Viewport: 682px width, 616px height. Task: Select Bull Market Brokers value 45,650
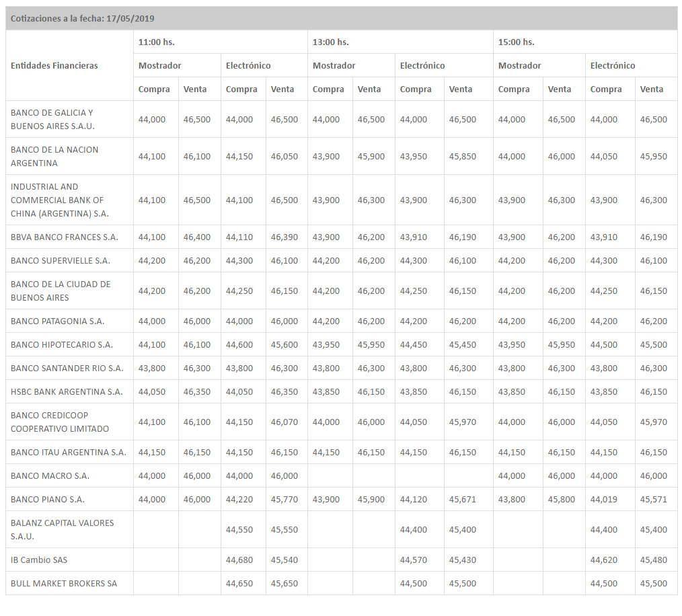[x=285, y=583]
